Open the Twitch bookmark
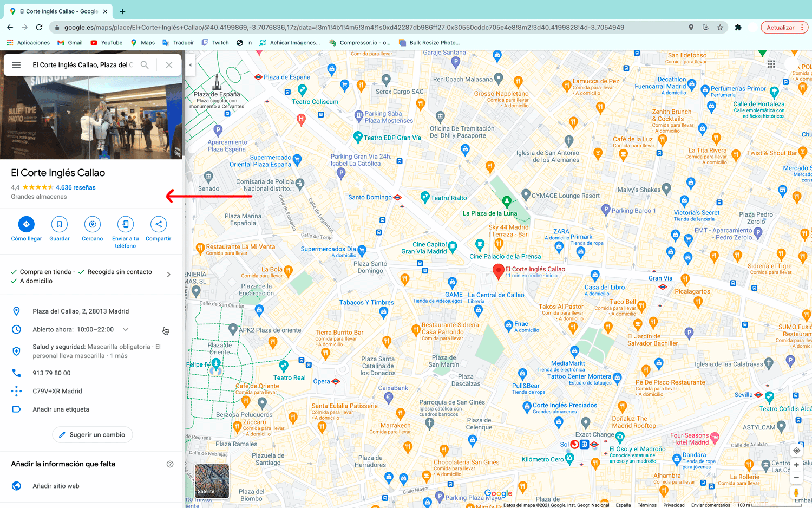Screen dimensions: 812x508 pos(215,43)
